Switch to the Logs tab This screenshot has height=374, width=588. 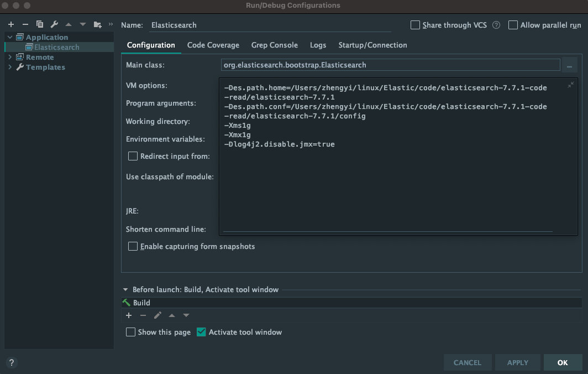coord(318,45)
